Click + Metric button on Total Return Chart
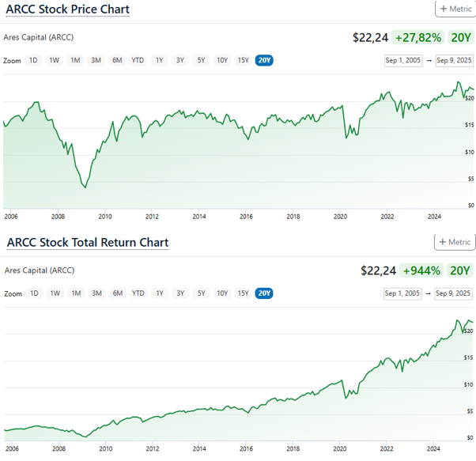 coord(455,242)
